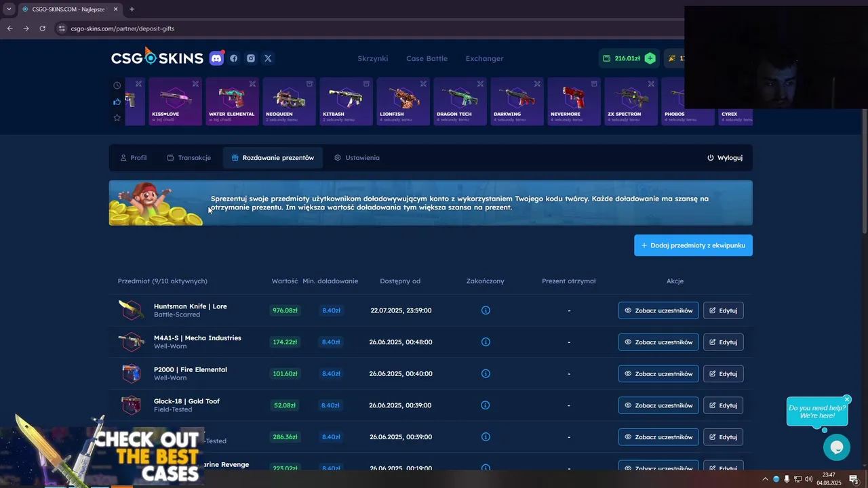Viewport: 868px width, 488px height.
Task: Click info icon for Huntsman Knife row
Action: (486, 310)
